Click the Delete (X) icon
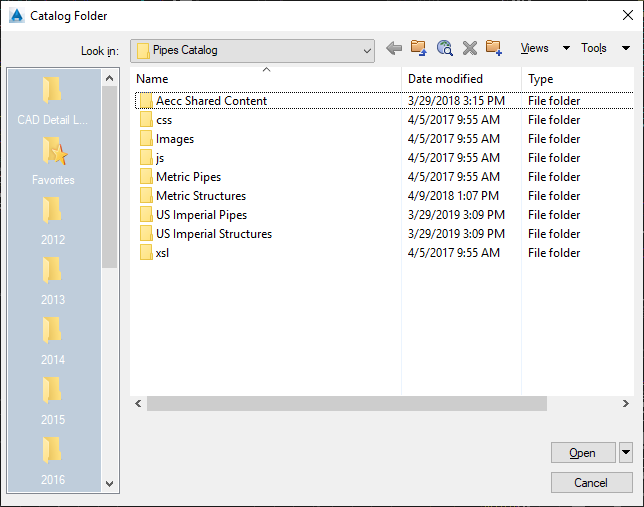Image resolution: width=644 pixels, height=507 pixels. (x=469, y=48)
